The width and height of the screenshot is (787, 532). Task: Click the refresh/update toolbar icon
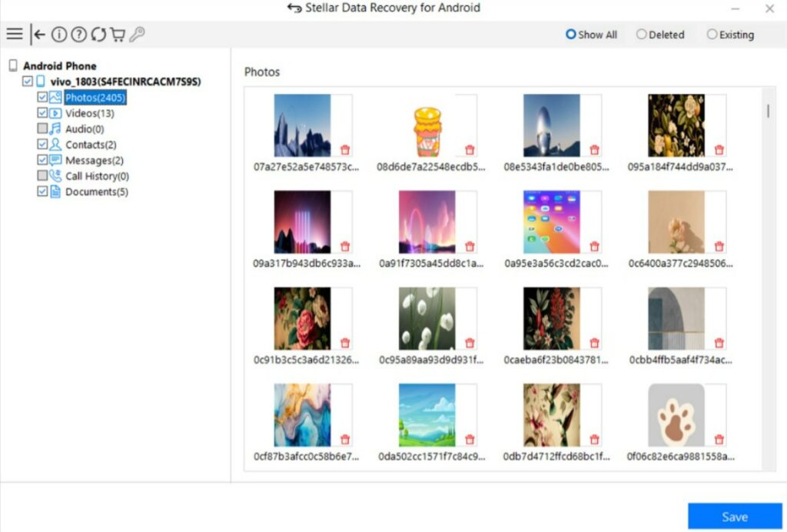point(98,34)
